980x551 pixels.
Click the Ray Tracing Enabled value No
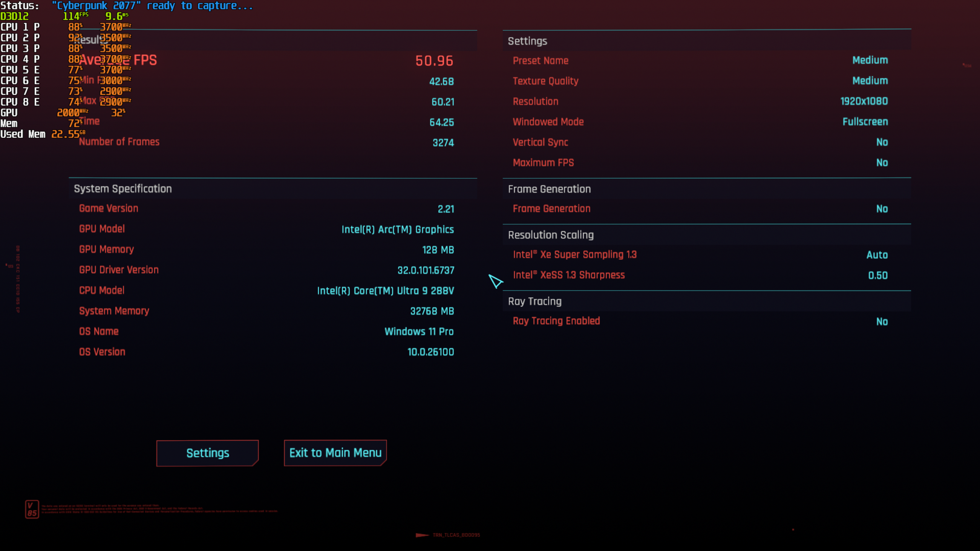882,321
